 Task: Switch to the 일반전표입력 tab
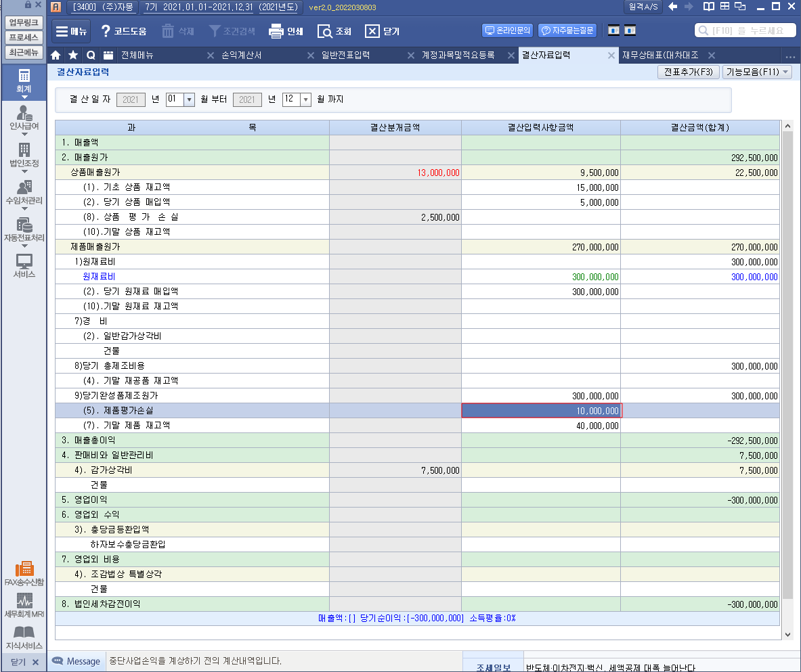click(x=345, y=55)
